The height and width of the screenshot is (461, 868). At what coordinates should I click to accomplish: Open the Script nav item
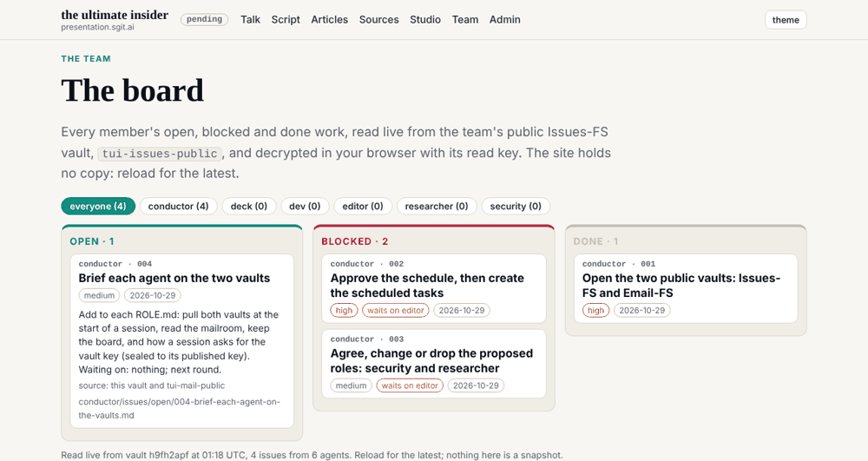[x=286, y=19]
